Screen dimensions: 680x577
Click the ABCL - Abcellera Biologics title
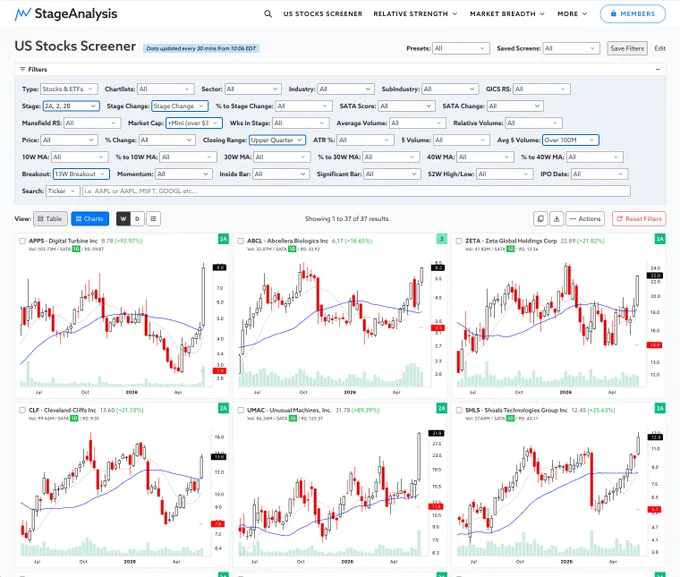point(288,241)
